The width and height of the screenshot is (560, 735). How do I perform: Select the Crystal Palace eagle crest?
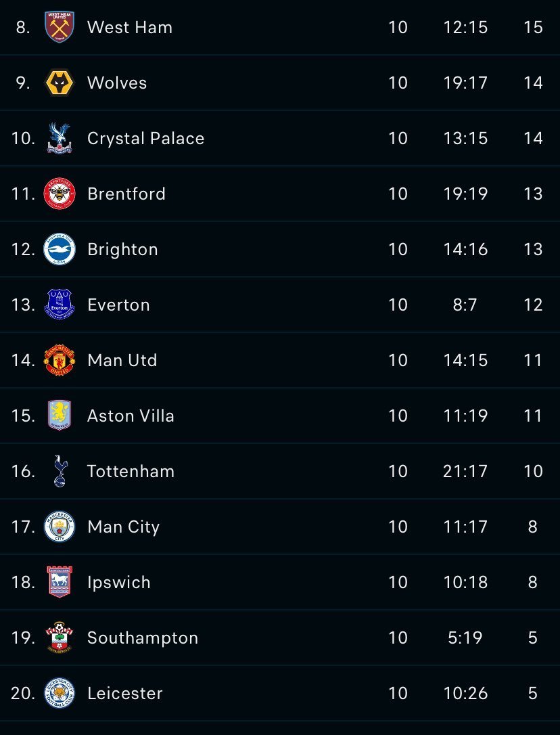(60, 138)
